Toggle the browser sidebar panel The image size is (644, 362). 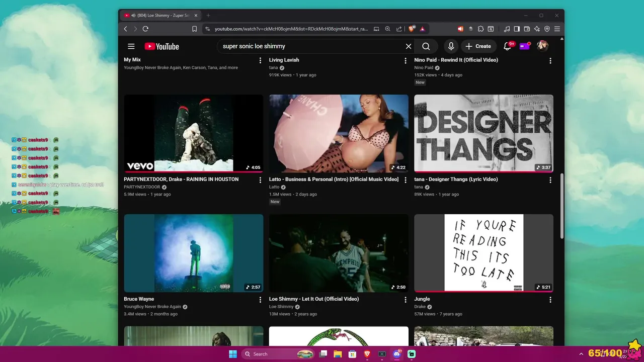click(x=517, y=29)
